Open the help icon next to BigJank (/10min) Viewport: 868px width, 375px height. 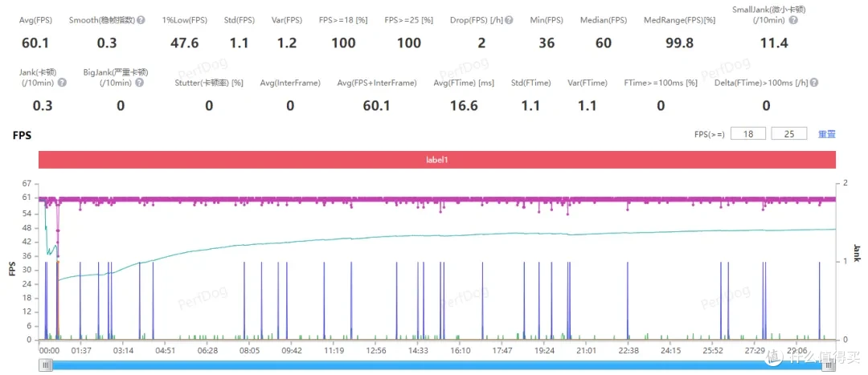tap(140, 83)
